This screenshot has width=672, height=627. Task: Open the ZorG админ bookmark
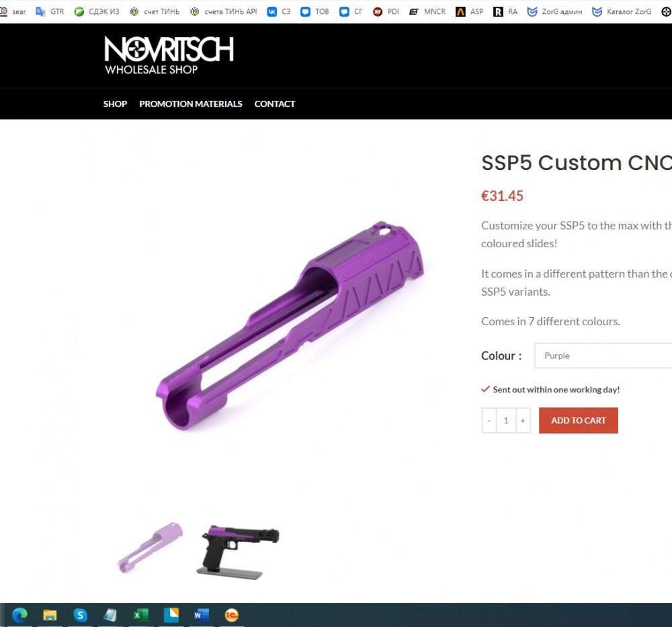click(554, 11)
